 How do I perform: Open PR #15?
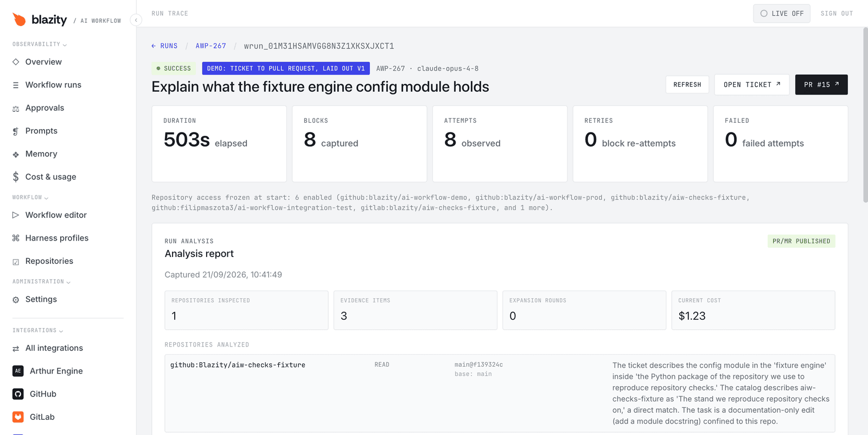coord(821,85)
